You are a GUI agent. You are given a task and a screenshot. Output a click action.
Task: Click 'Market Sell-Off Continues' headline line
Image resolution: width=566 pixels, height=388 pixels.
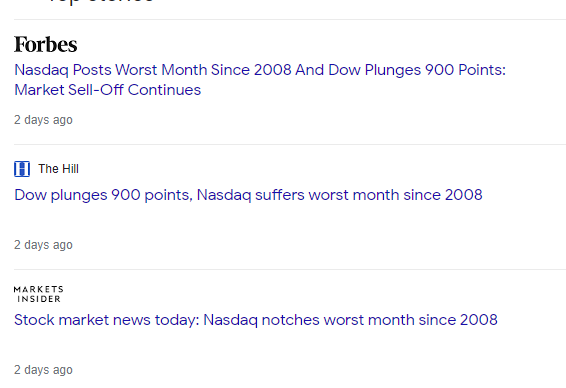(x=108, y=90)
